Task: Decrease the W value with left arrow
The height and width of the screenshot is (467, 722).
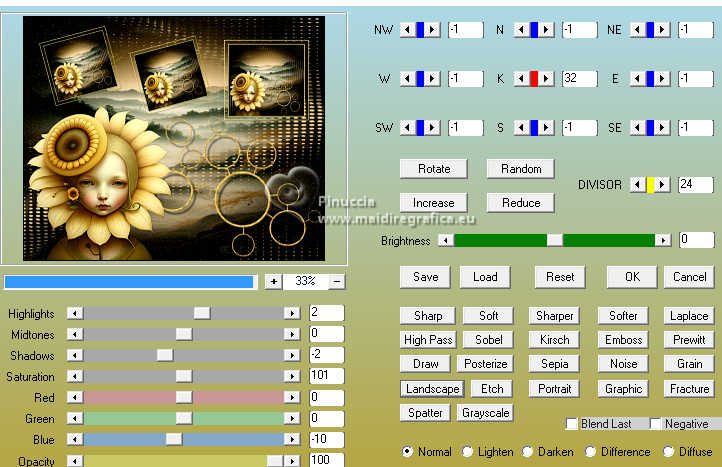Action: (407, 79)
